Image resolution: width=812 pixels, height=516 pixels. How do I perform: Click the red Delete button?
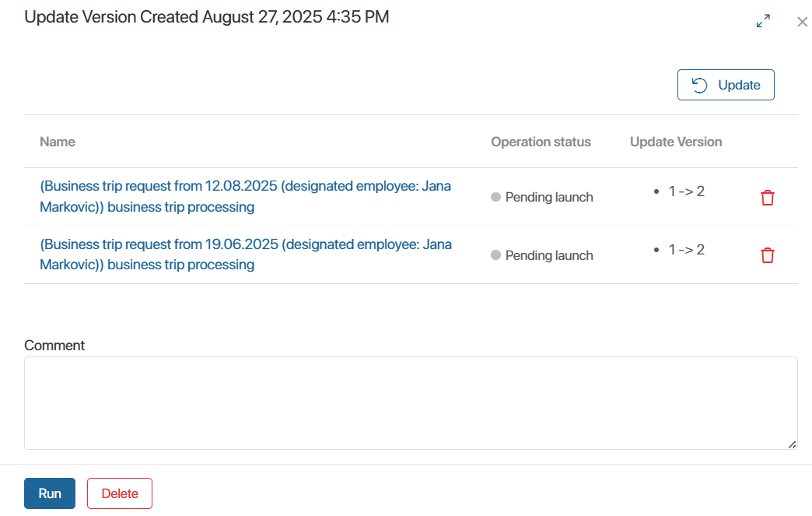click(120, 493)
